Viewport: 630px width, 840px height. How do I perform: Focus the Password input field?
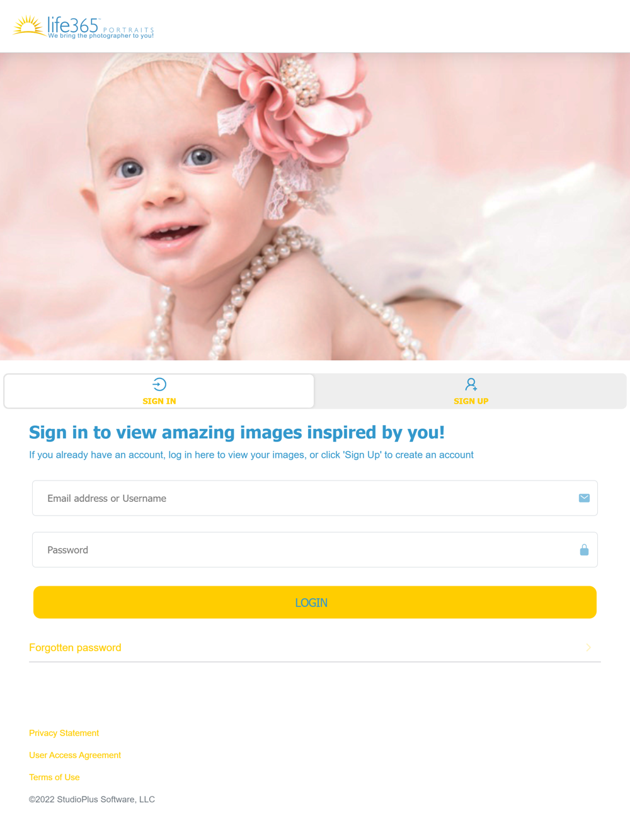(x=315, y=550)
